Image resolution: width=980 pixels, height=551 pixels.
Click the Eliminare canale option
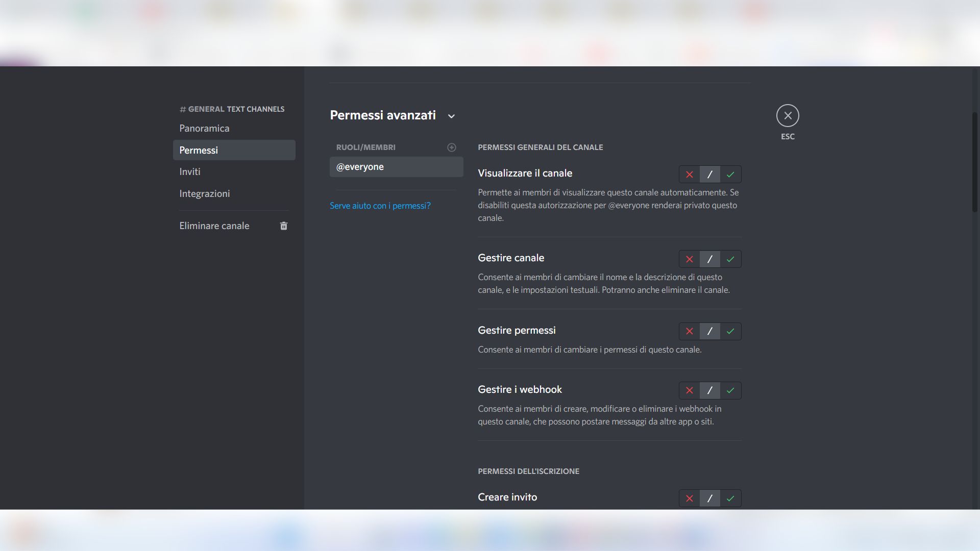(x=214, y=226)
